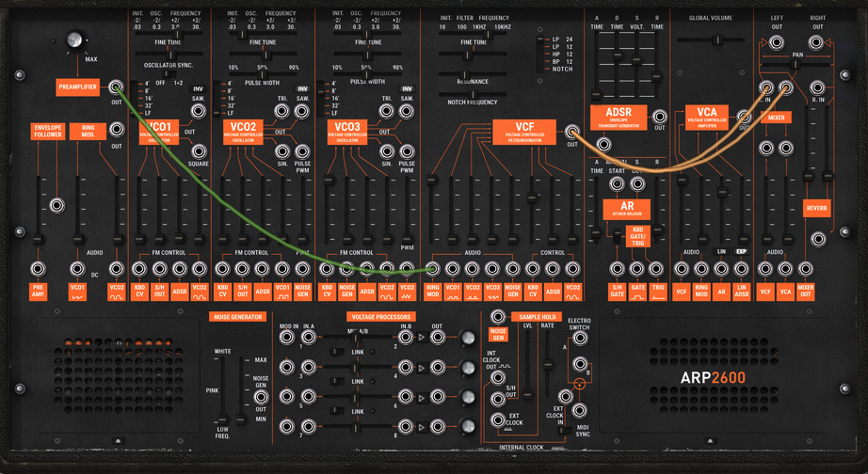Click the IN.B jack numbered 2
This screenshot has width=868, height=474.
coord(406,337)
